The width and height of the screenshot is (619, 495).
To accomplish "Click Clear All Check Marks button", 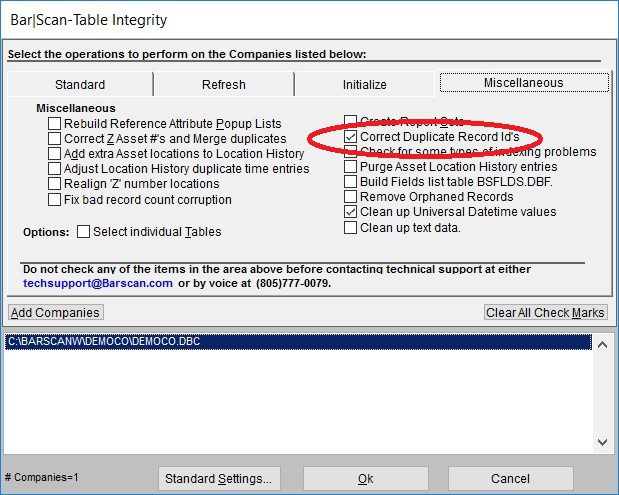I will click(x=545, y=313).
